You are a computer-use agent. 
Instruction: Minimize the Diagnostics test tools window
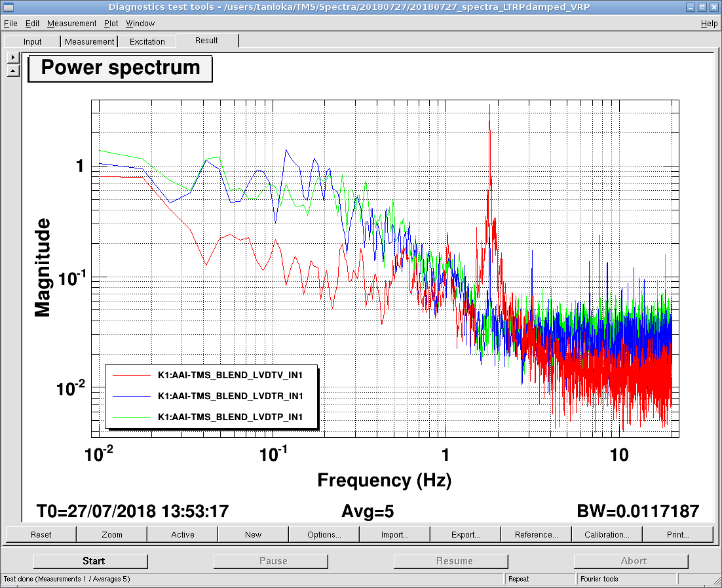(690, 7)
